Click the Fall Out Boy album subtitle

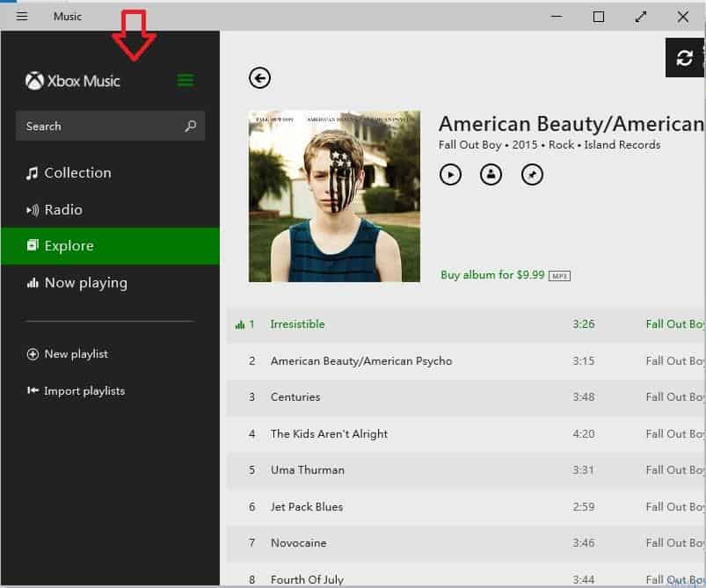point(550,145)
